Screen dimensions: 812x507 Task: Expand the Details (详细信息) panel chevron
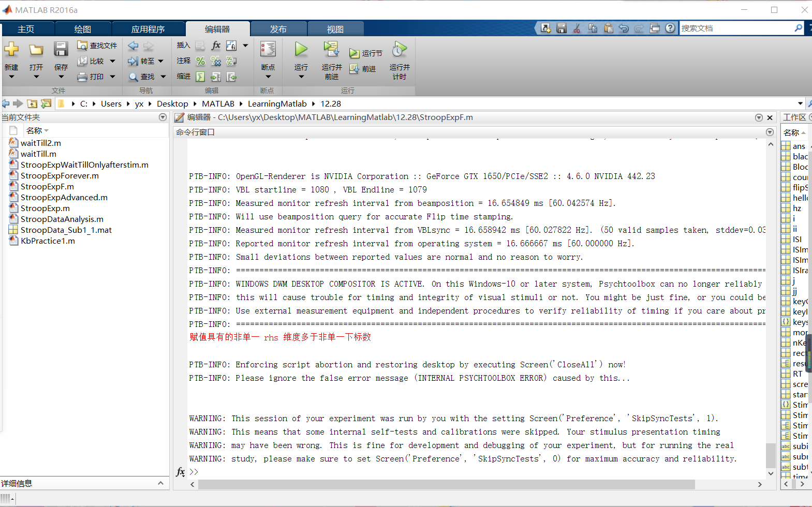pos(160,483)
